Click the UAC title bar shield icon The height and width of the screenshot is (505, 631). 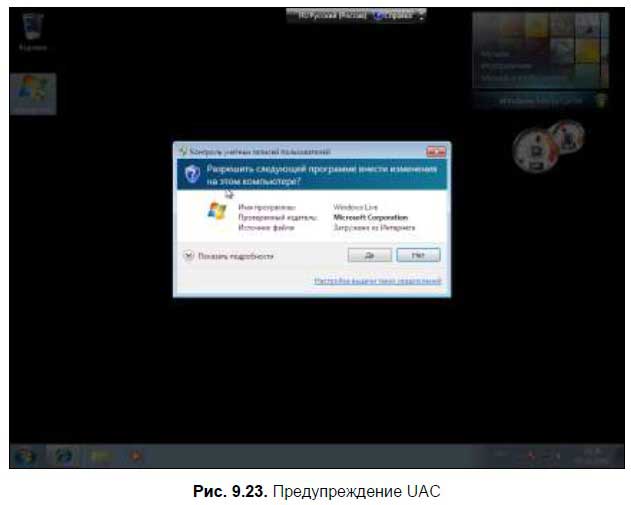[x=183, y=151]
